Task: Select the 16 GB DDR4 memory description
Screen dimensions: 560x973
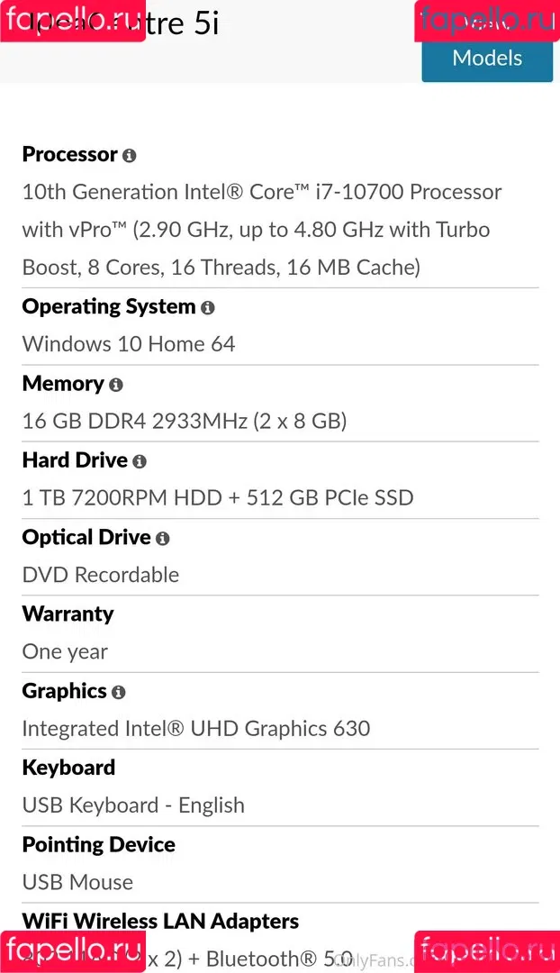Action: (185, 421)
